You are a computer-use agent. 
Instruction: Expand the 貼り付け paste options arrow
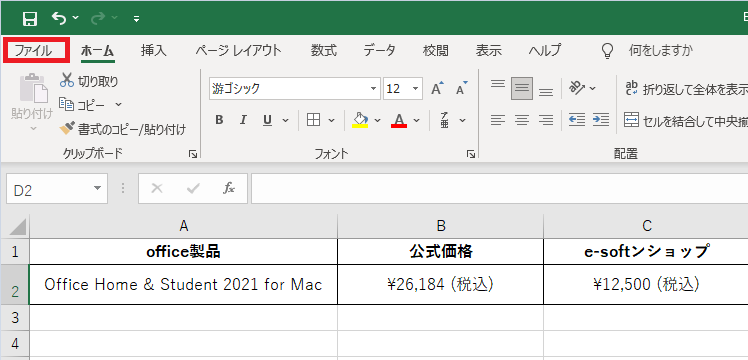click(x=33, y=129)
